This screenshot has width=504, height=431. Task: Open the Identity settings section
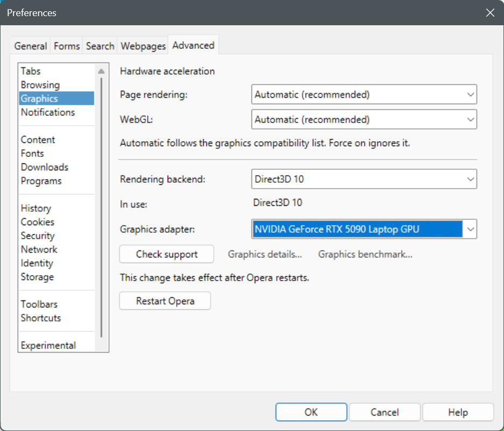click(56, 263)
